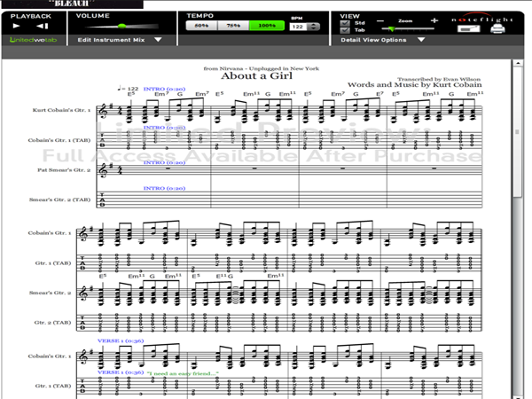Click the 'Kurt Cobain's Gtr. 1' staff label
Viewport: 532px width, 399px height.
[x=61, y=110]
